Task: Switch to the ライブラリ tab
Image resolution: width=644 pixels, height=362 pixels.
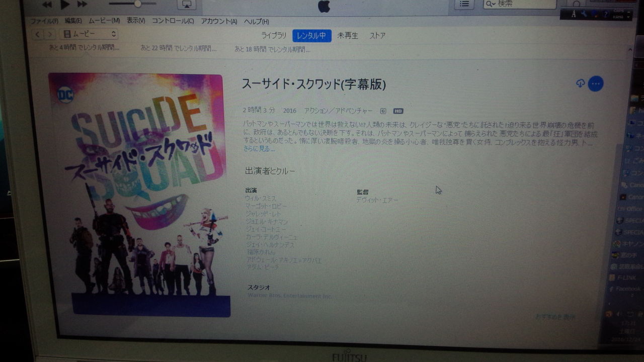Action: coord(274,36)
